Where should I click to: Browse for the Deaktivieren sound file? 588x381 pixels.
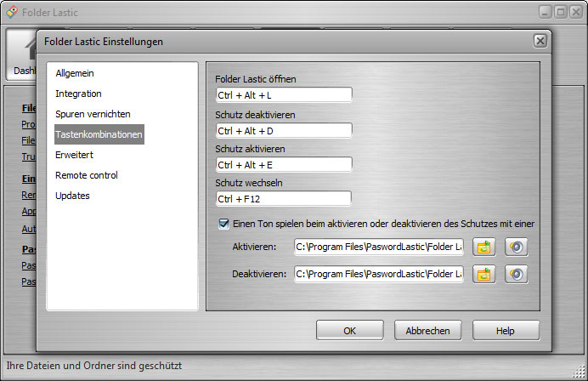pos(484,274)
